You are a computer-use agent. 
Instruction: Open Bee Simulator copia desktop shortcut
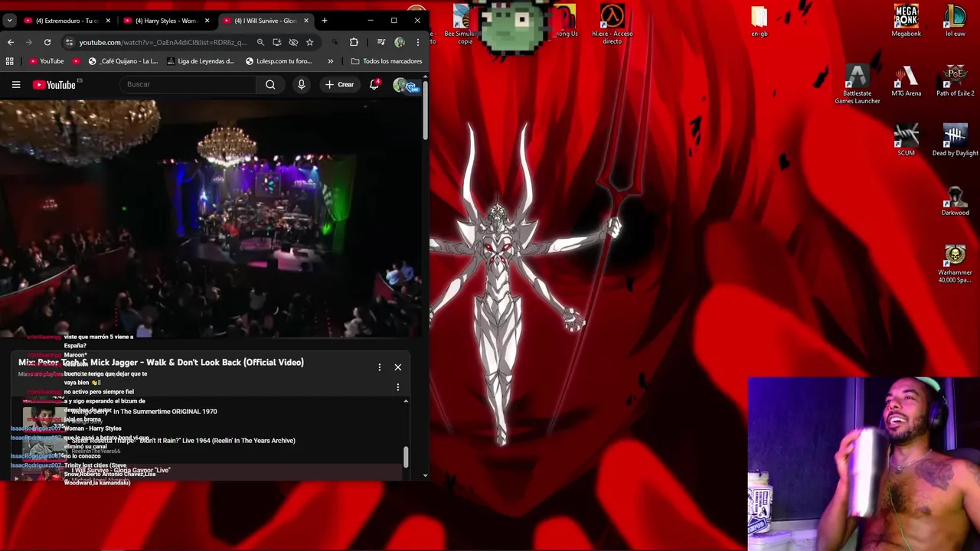click(464, 24)
